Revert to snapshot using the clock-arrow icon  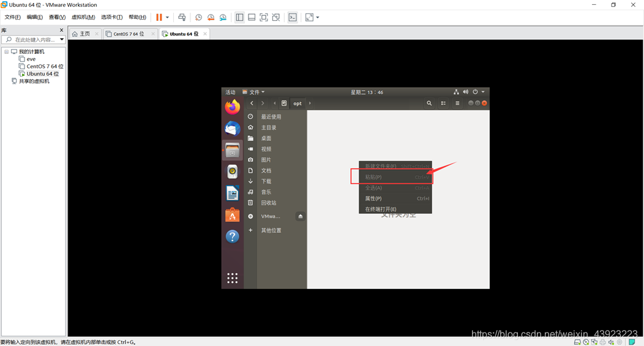[211, 17]
